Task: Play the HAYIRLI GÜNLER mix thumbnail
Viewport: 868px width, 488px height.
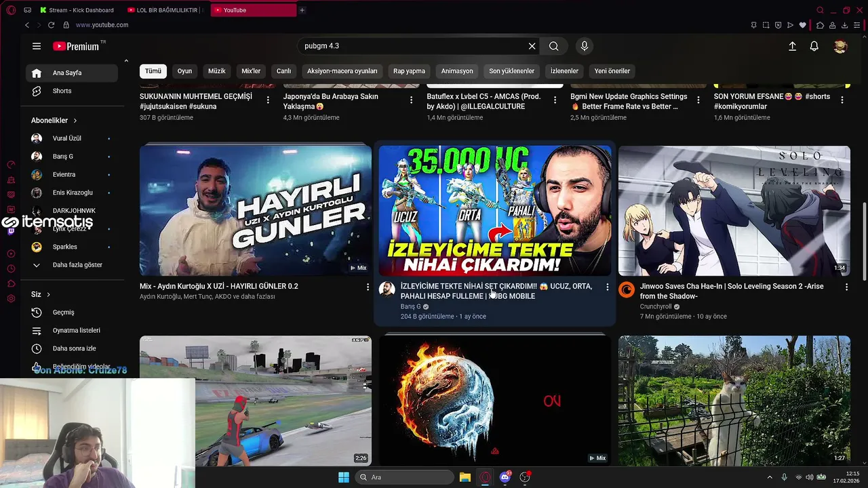Action: pyautogui.click(x=256, y=211)
